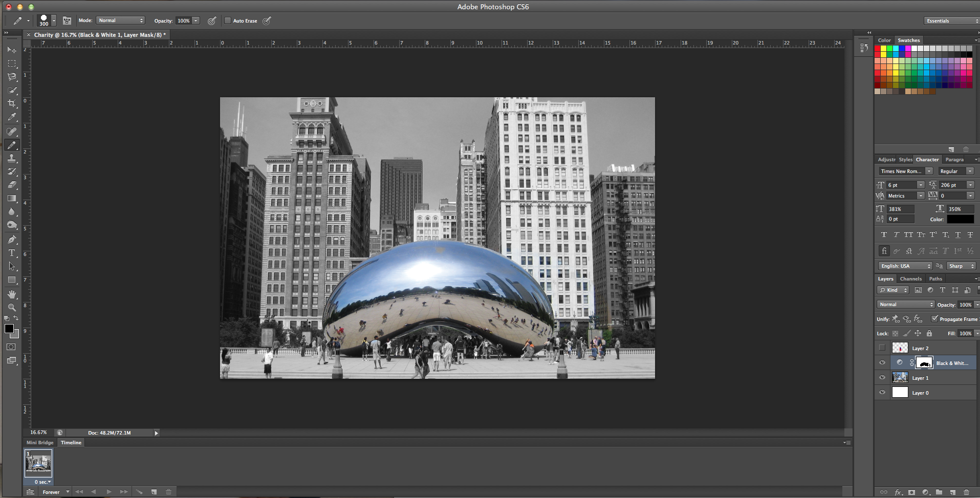Switch to the Mini Bridge tab

pos(40,443)
